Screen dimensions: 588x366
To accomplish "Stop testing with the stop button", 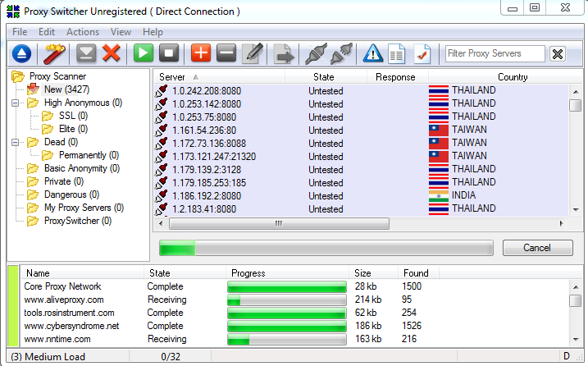I will (x=169, y=53).
